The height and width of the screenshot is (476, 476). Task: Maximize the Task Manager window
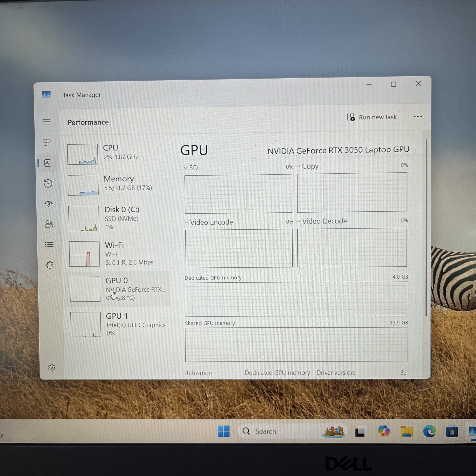click(393, 84)
